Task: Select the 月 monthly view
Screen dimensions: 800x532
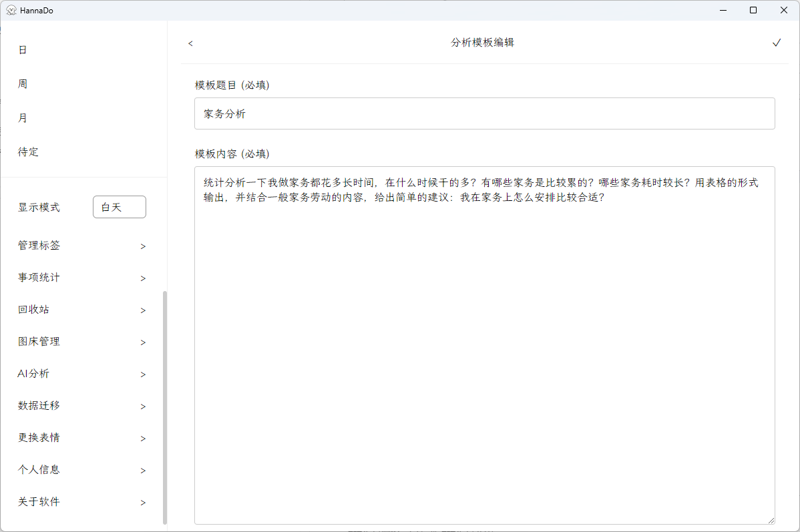Action: [22, 117]
